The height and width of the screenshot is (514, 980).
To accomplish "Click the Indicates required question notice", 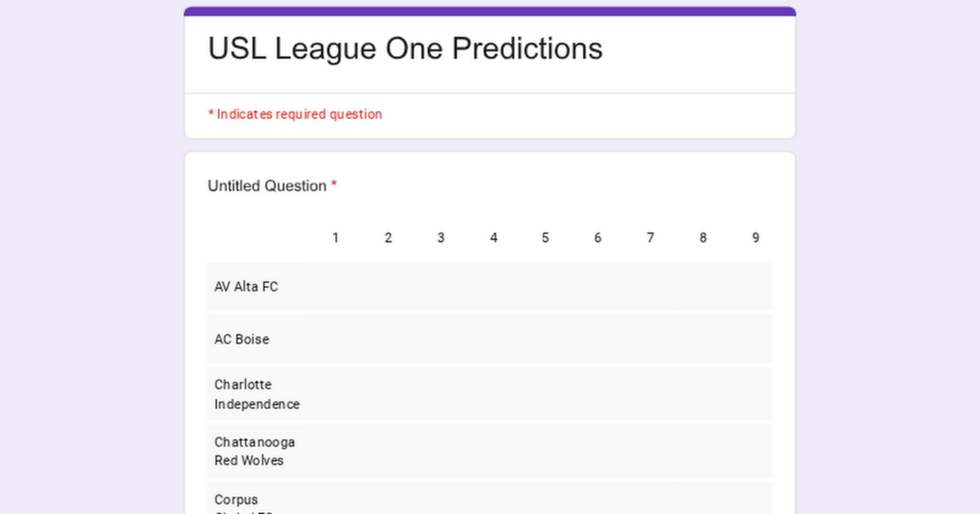I will pos(295,114).
